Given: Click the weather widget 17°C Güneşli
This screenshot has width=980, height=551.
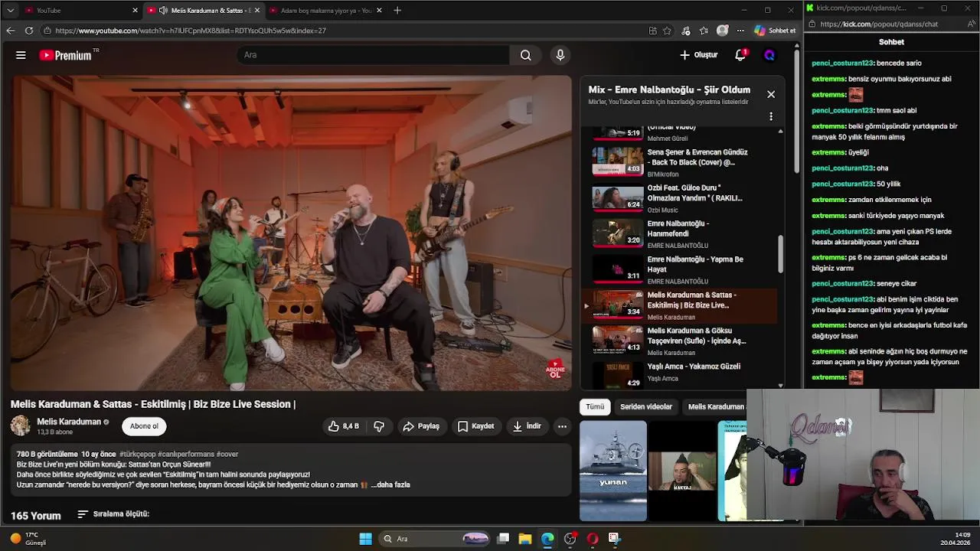Looking at the screenshot, I should tap(28, 539).
